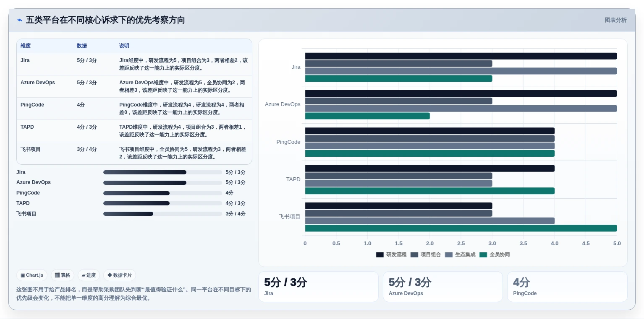Select the 进度 tag chip

pos(89,275)
